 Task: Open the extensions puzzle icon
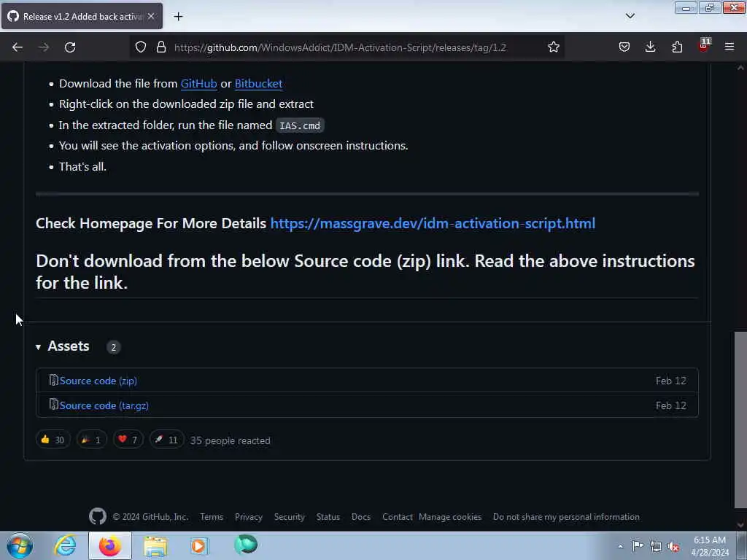(x=677, y=47)
